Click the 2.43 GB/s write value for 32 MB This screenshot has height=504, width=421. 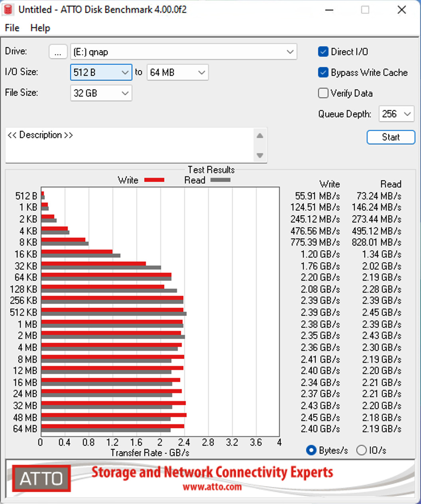[320, 406]
